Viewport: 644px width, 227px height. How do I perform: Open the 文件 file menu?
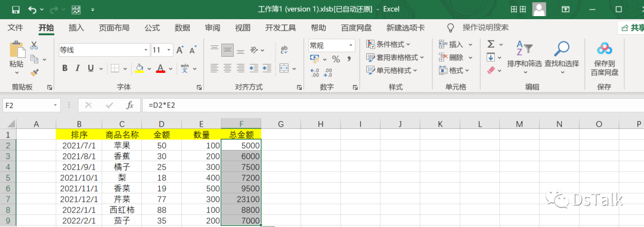tap(16, 28)
